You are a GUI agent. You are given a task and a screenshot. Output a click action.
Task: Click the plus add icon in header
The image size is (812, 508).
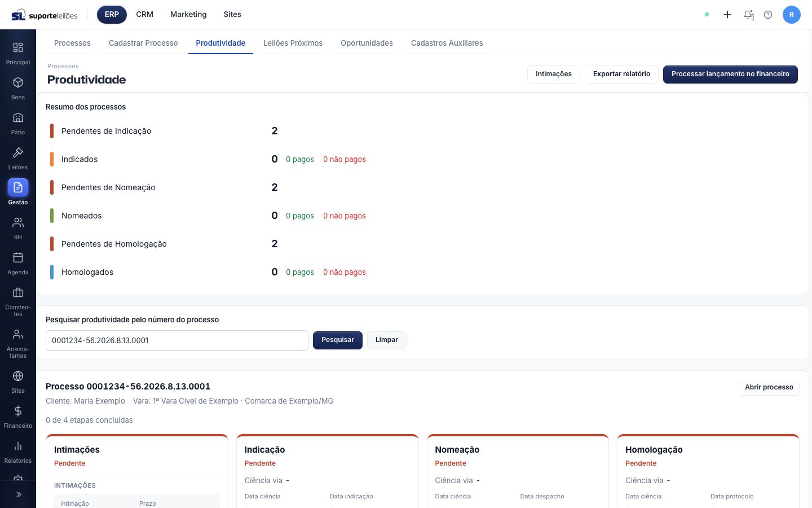(x=727, y=15)
